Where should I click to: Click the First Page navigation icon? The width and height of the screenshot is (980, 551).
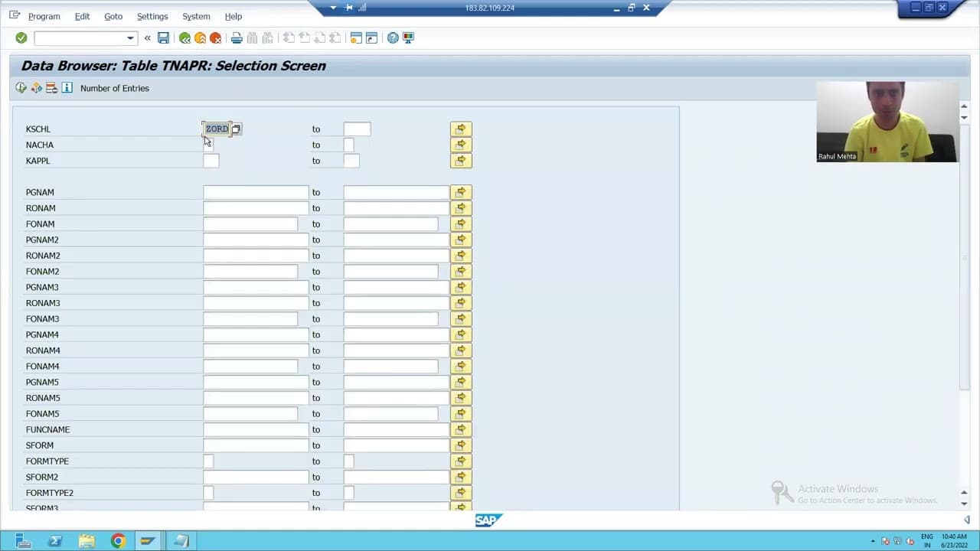click(x=289, y=37)
